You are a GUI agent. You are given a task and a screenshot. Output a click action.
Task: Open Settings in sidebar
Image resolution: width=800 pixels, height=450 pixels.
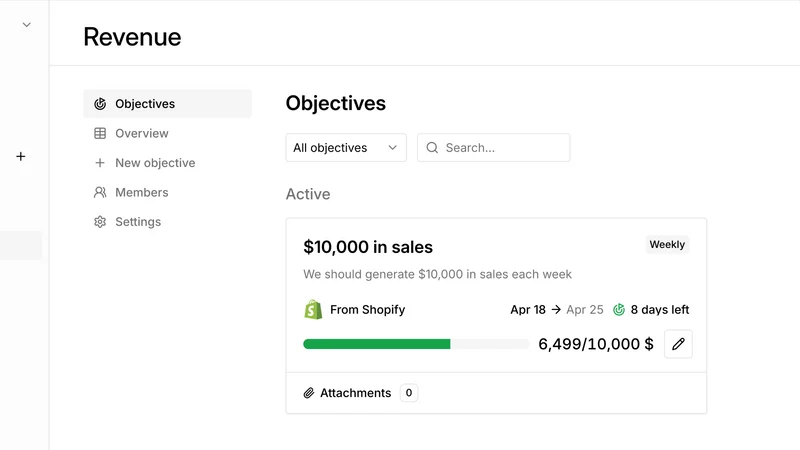point(167,222)
